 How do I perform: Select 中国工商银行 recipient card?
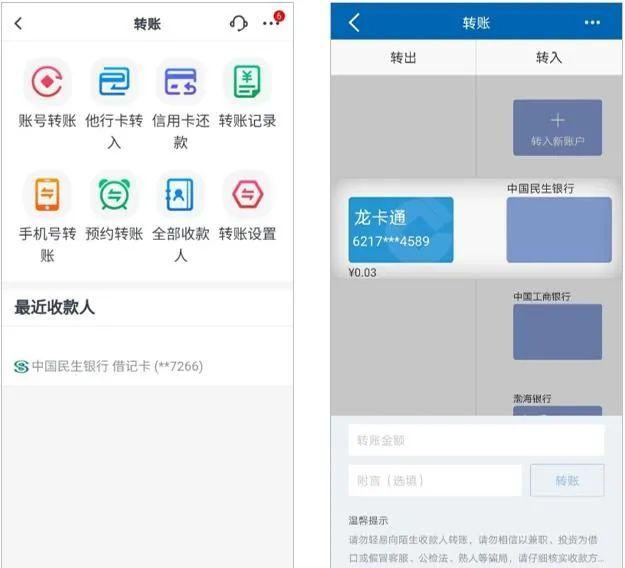coord(557,332)
